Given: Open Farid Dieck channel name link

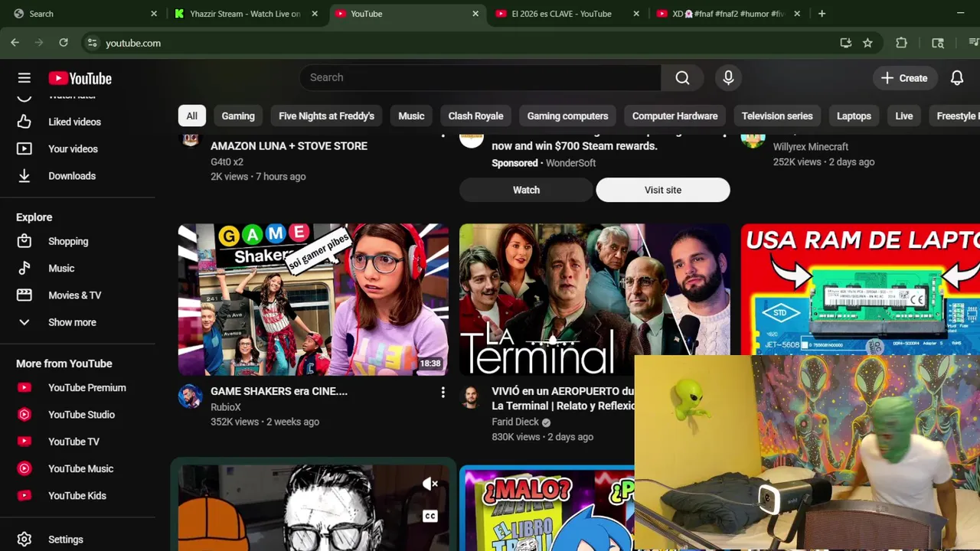Looking at the screenshot, I should pos(515,422).
